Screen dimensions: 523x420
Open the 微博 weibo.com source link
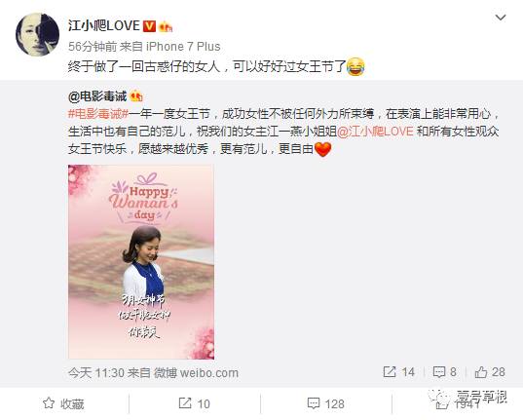(196, 372)
